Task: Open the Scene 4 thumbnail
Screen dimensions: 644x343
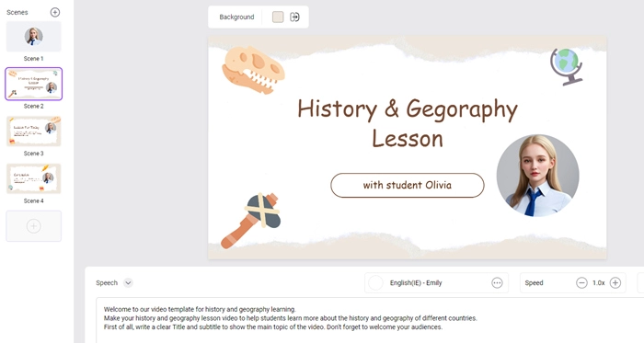Action: coord(34,178)
